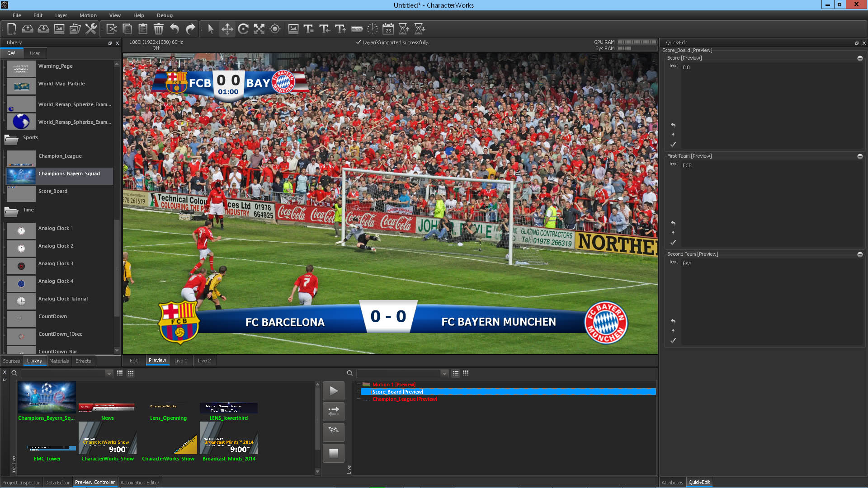Viewport: 868px width, 488px height.
Task: Add a calendar date layer
Action: pos(388,29)
